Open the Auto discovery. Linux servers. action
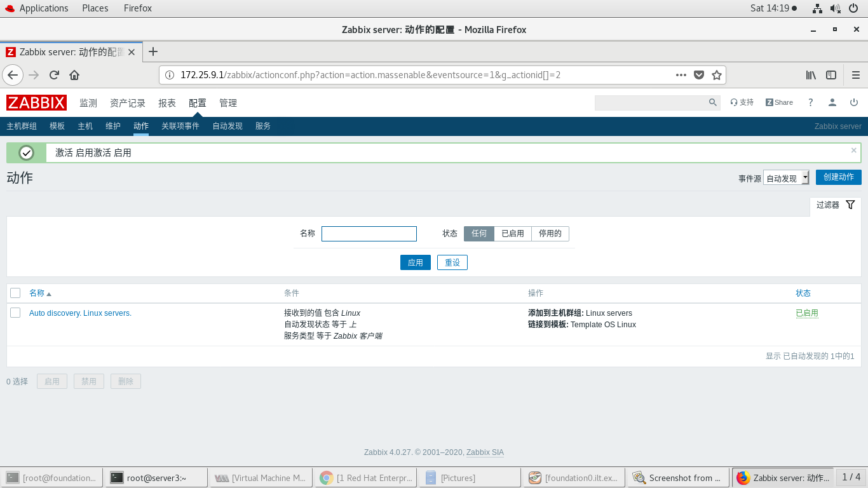Viewport: 868px width, 488px height. [x=80, y=313]
